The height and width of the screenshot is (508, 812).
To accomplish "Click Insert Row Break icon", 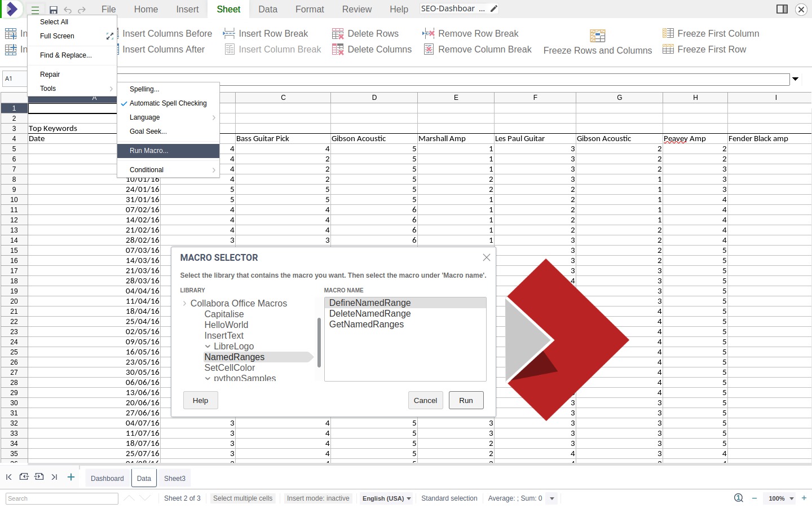I will coord(229,34).
